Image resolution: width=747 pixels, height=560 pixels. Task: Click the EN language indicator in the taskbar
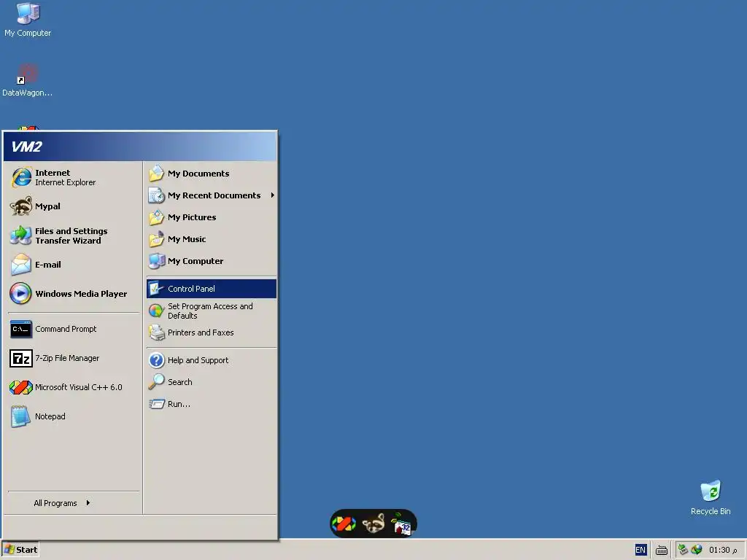[640, 550]
